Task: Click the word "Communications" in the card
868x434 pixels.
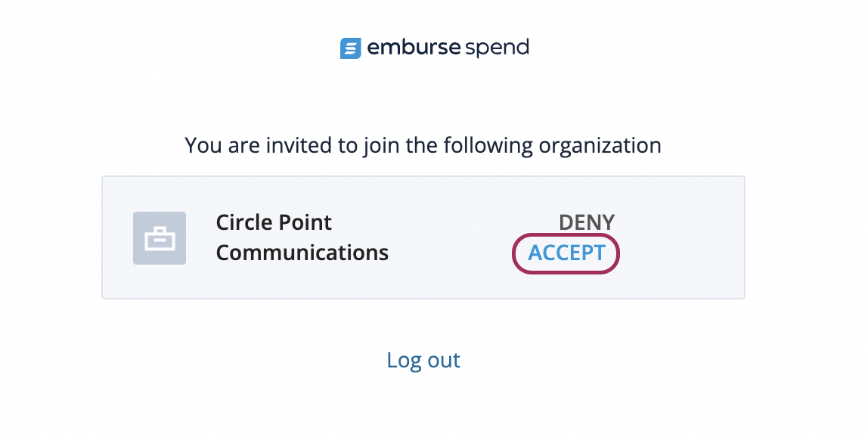Action: (x=302, y=253)
